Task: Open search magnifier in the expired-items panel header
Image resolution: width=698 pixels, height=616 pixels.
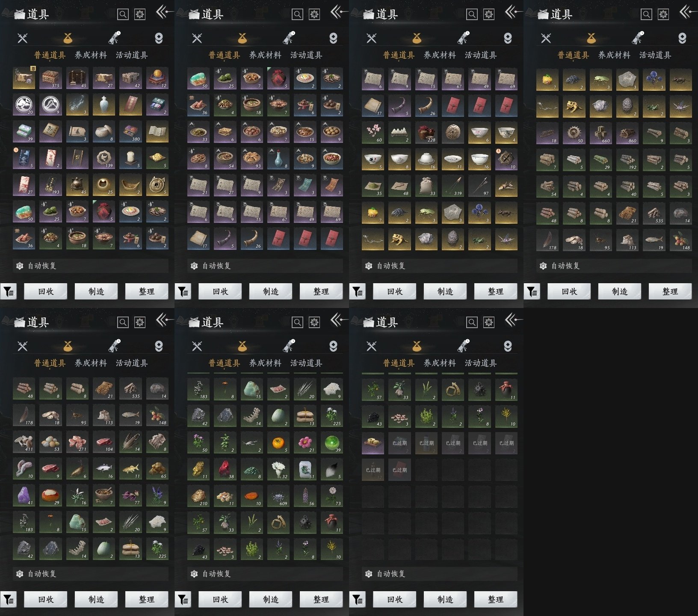Action: coord(472,322)
